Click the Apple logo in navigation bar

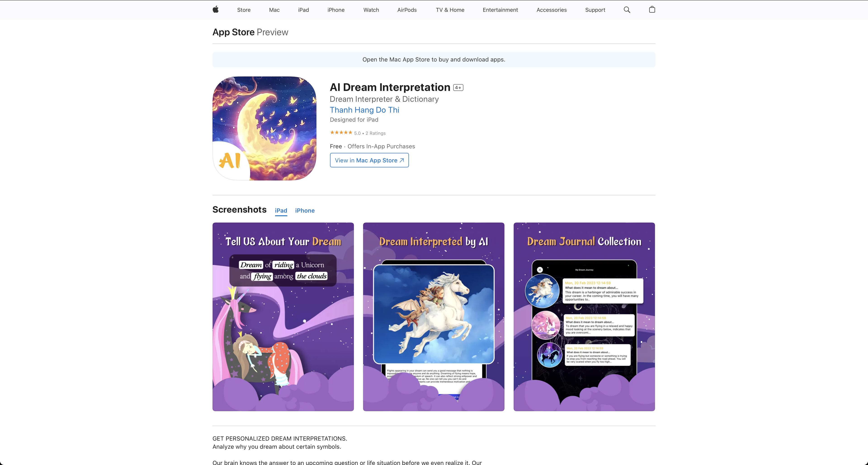[216, 9]
